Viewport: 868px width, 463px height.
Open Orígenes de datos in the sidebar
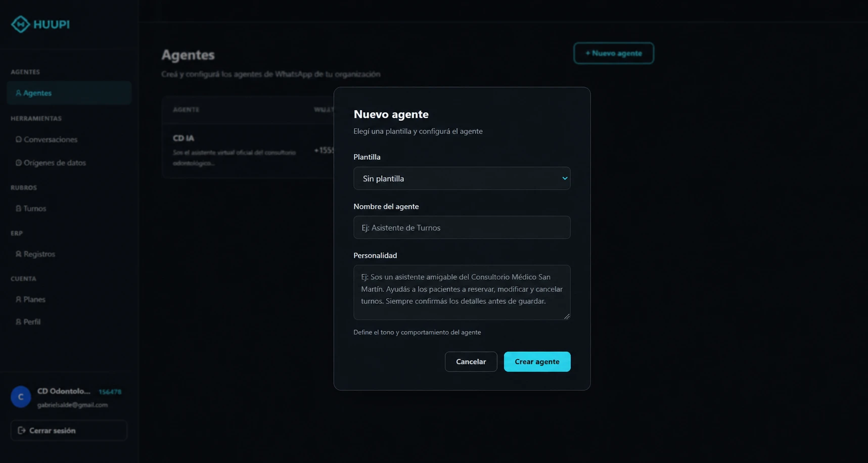[x=69, y=163]
